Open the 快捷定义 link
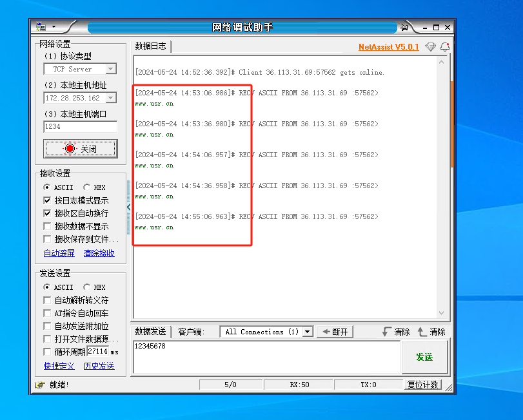This screenshot has height=420, width=523. 59,366
